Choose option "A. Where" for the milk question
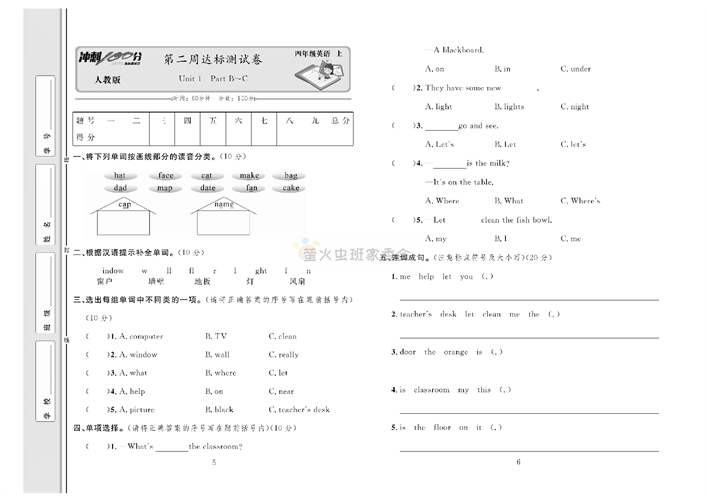This screenshot has height=500, width=707. (x=442, y=201)
